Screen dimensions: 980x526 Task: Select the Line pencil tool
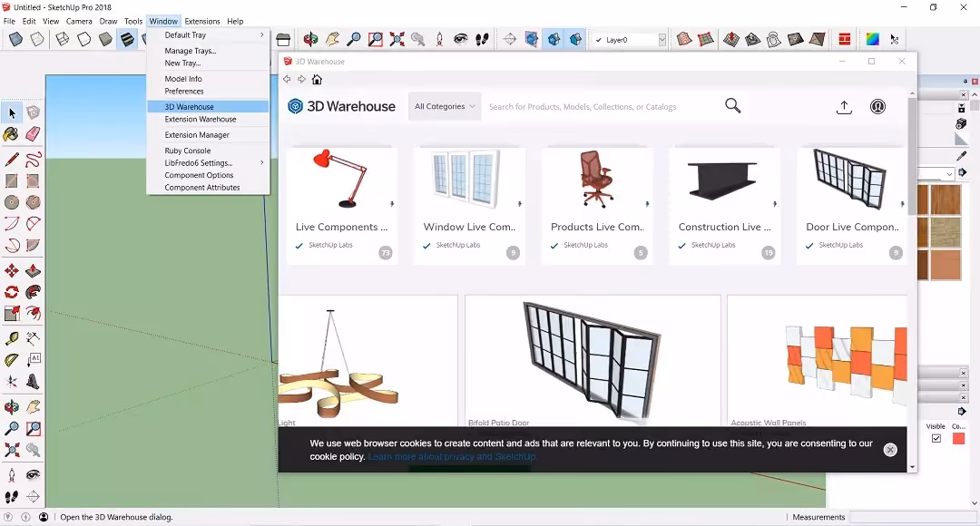pyautogui.click(x=12, y=160)
